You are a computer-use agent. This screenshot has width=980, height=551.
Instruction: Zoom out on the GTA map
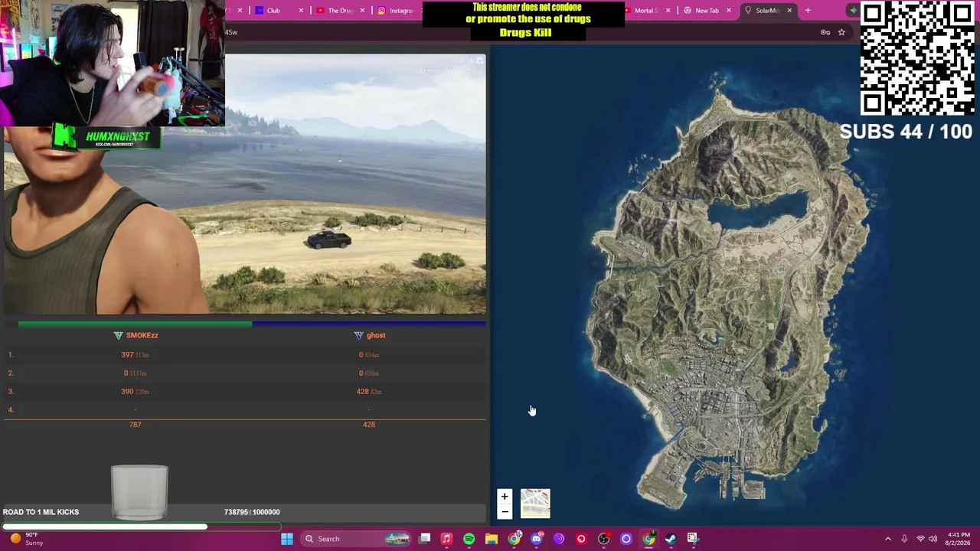pos(504,511)
